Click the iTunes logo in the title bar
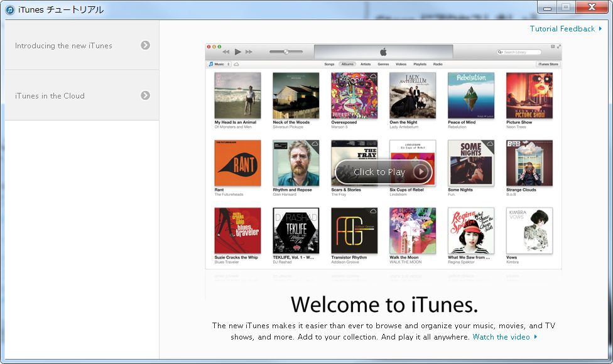The width and height of the screenshot is (613, 364). 10,9
